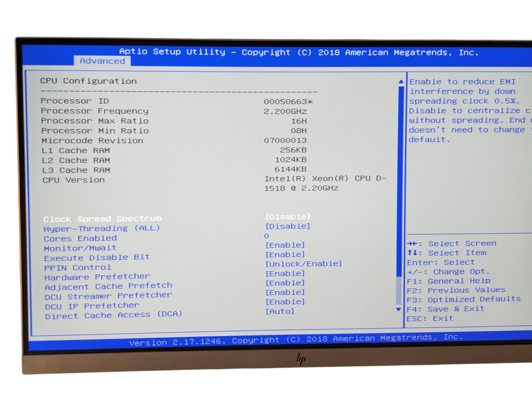Click F1: General Help hint

tap(448, 281)
